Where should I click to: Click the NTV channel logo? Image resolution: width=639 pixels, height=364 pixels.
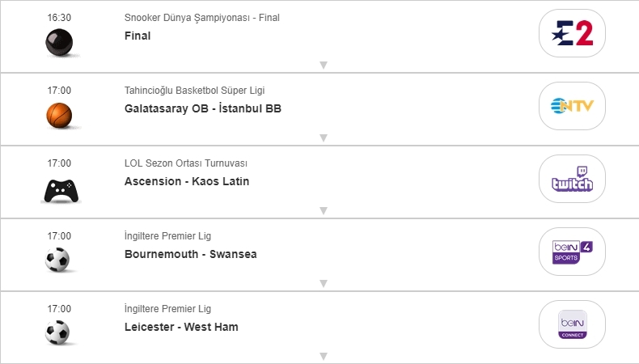click(572, 106)
